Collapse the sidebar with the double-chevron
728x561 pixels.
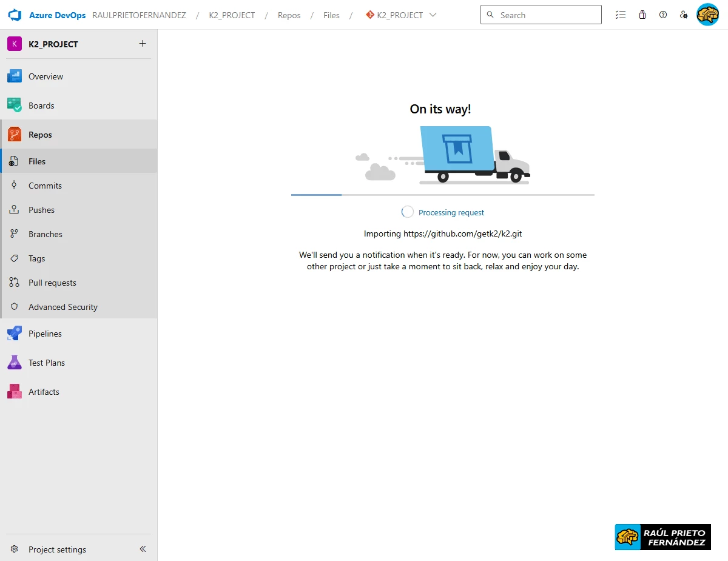[143, 549]
